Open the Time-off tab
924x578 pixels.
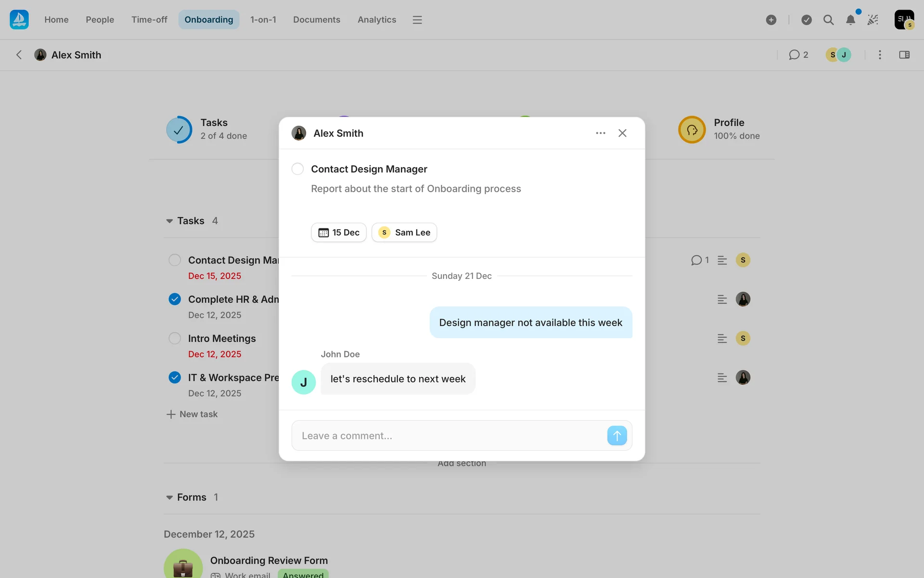pos(149,20)
